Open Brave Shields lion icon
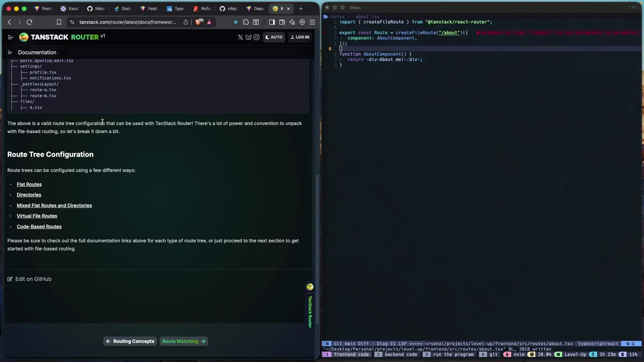The height and width of the screenshot is (362, 644). click(x=199, y=22)
